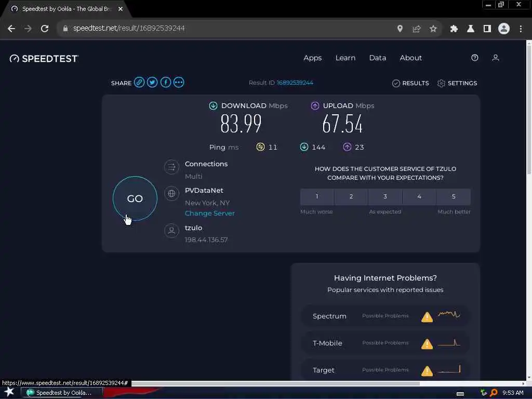This screenshot has height=399, width=532.
Task: Click the Speedtest logo
Action: click(44, 59)
